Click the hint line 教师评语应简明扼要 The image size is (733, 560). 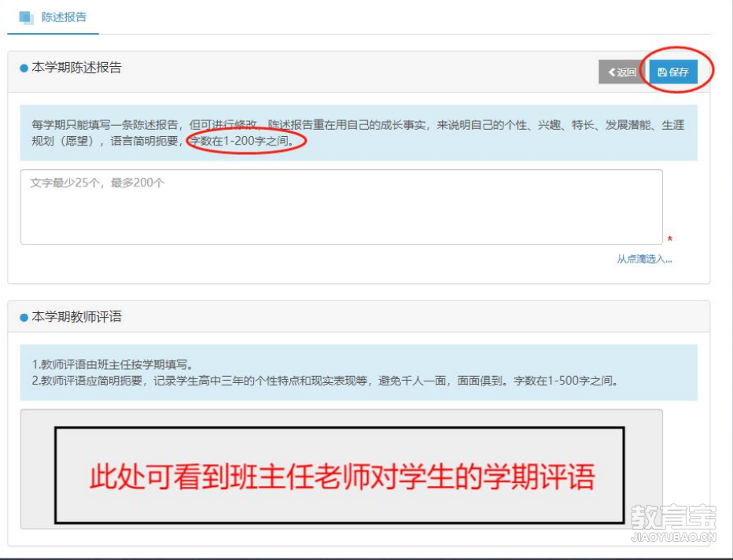pyautogui.click(x=326, y=381)
